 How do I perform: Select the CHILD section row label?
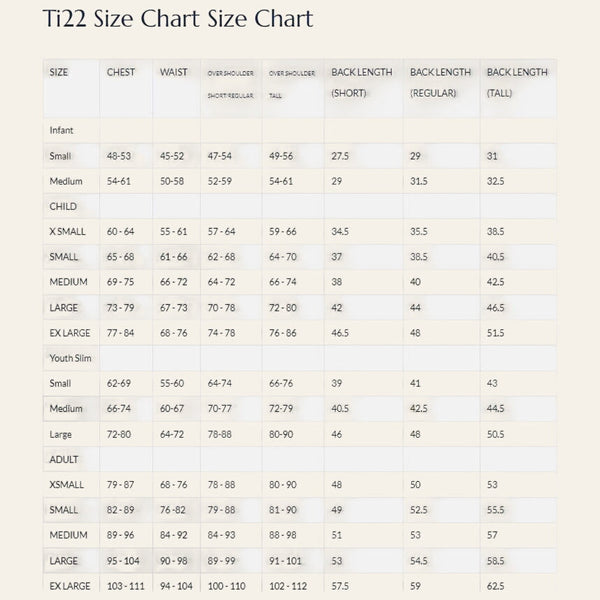point(63,207)
